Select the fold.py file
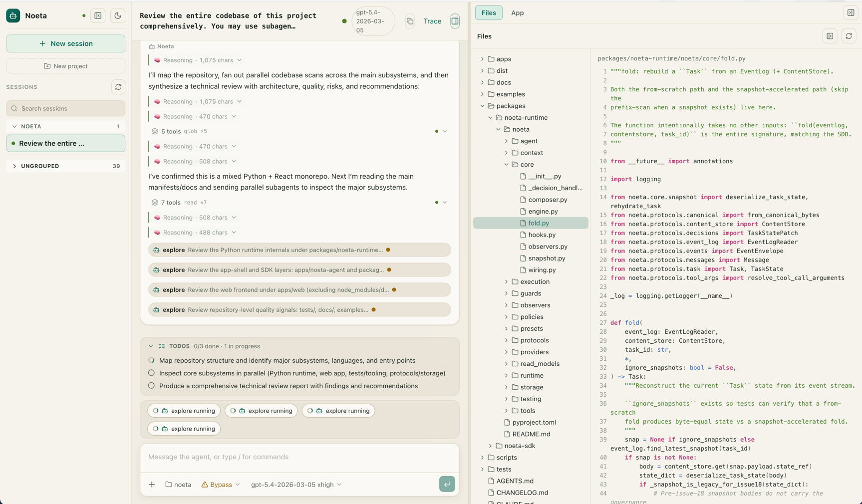862x504 pixels. pyautogui.click(x=531, y=223)
